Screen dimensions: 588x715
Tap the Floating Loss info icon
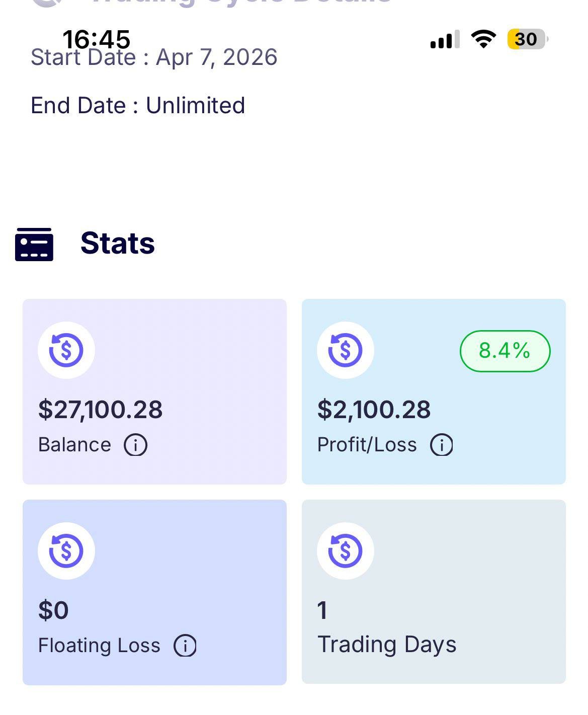pyautogui.click(x=185, y=646)
